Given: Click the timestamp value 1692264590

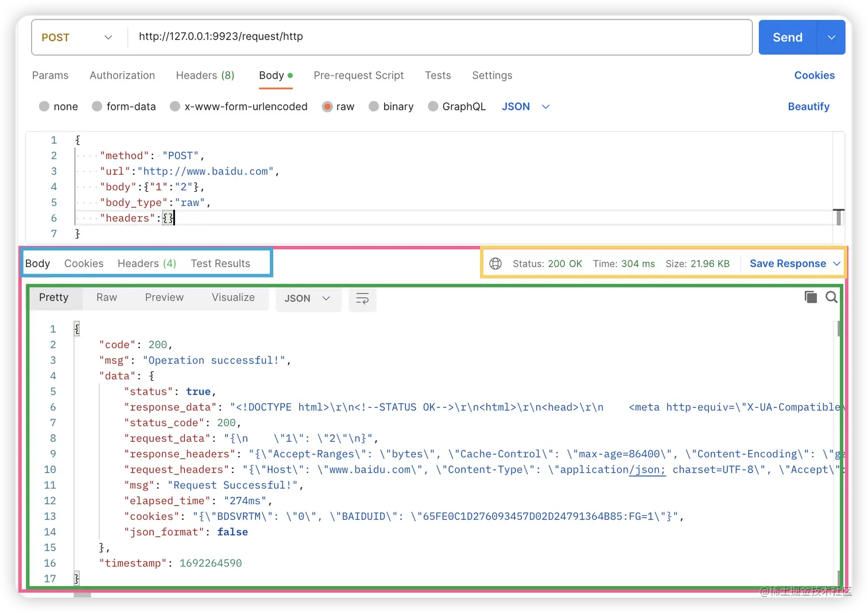Looking at the screenshot, I should pos(211,564).
